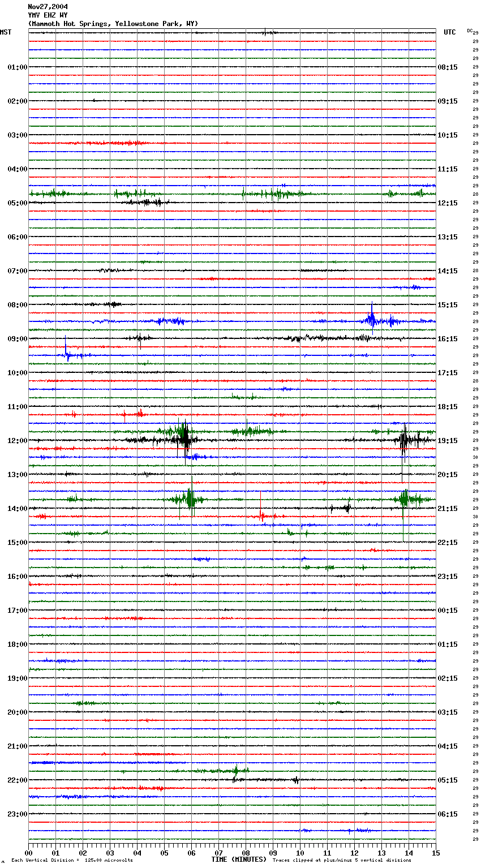Click the 08:15 UTC time label
This screenshot has width=481, height=868.
tap(448, 67)
